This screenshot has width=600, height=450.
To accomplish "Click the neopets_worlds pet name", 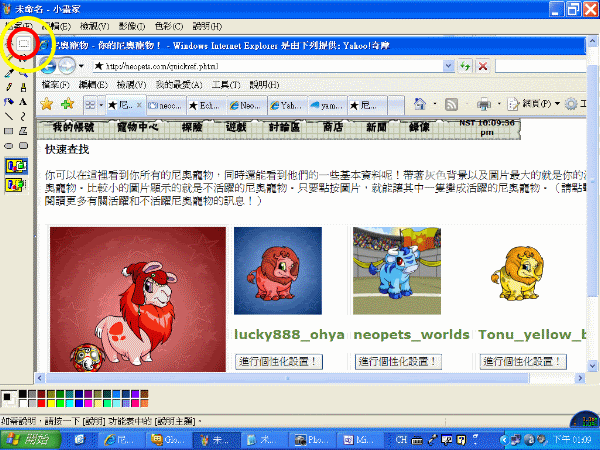I will [x=411, y=334].
